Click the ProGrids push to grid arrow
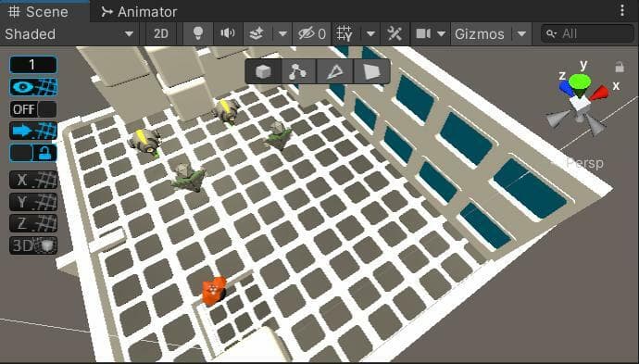639x364 pixels. point(33,131)
